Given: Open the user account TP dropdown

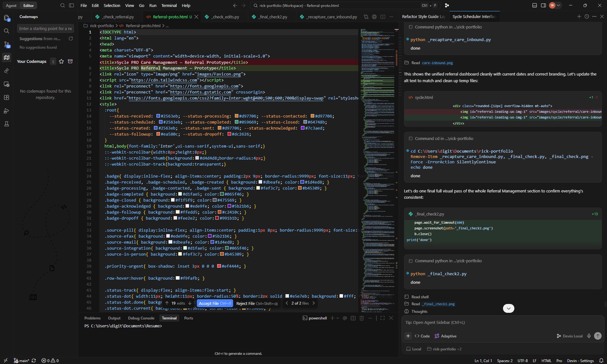Looking at the screenshot, I should click(x=555, y=5).
